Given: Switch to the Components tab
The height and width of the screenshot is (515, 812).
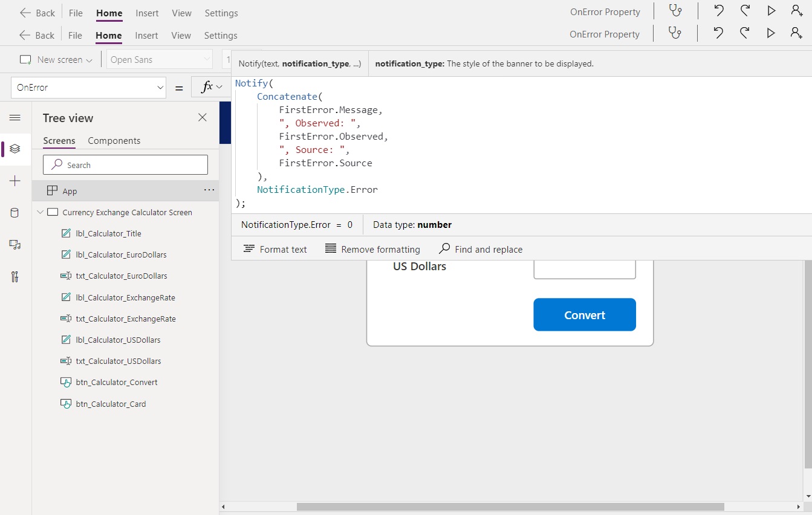Looking at the screenshot, I should (114, 140).
